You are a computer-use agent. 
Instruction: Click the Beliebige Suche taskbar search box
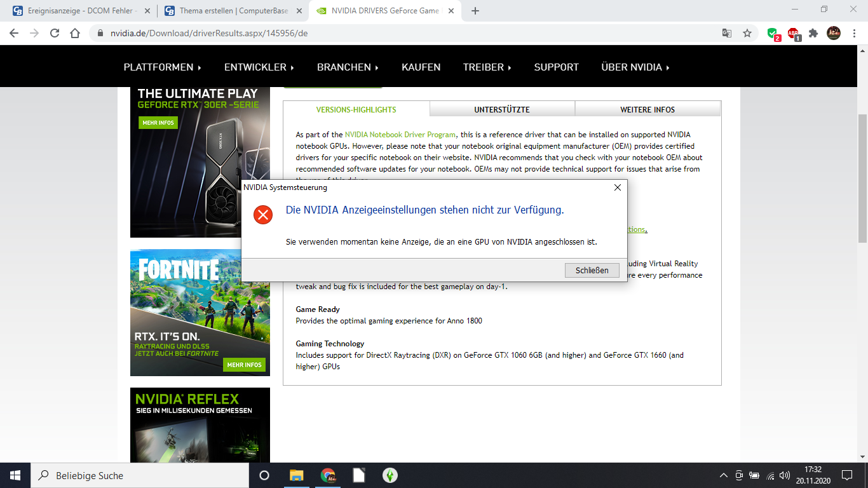pos(140,475)
